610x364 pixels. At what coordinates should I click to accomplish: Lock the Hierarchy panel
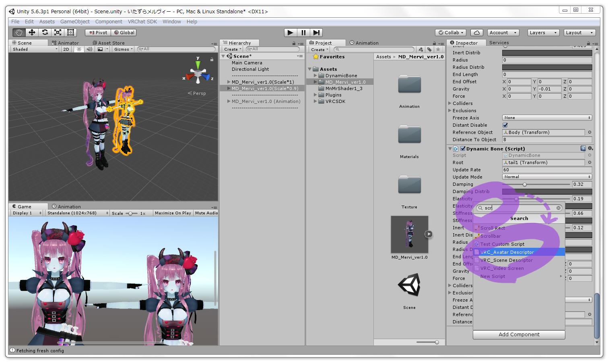294,43
